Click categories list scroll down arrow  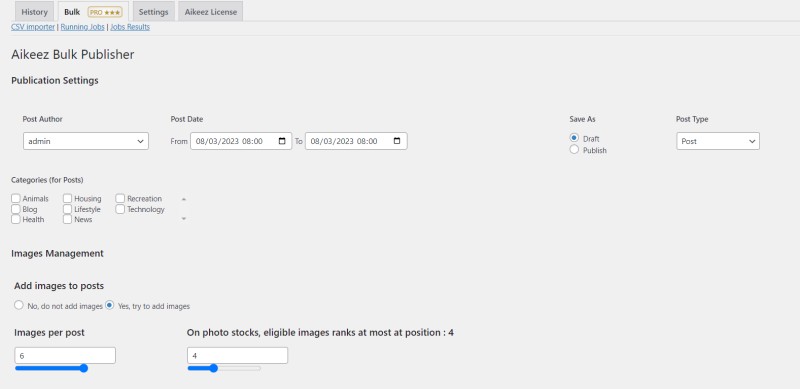tap(184, 218)
